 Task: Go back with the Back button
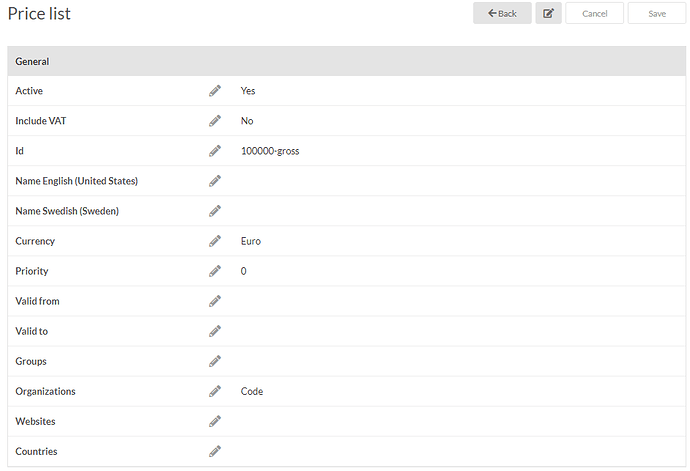coord(502,13)
